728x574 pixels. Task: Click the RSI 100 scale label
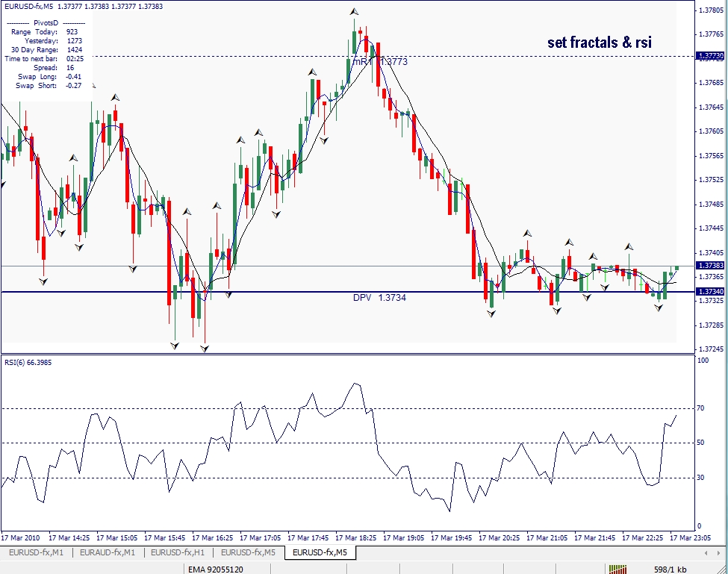pyautogui.click(x=703, y=361)
